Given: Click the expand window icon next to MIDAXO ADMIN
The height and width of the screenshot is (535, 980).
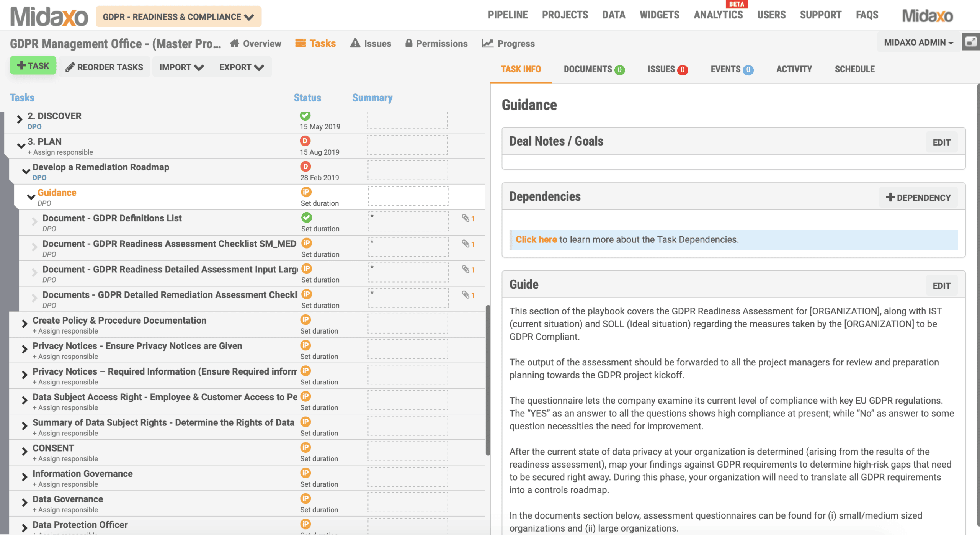Looking at the screenshot, I should pyautogui.click(x=971, y=42).
